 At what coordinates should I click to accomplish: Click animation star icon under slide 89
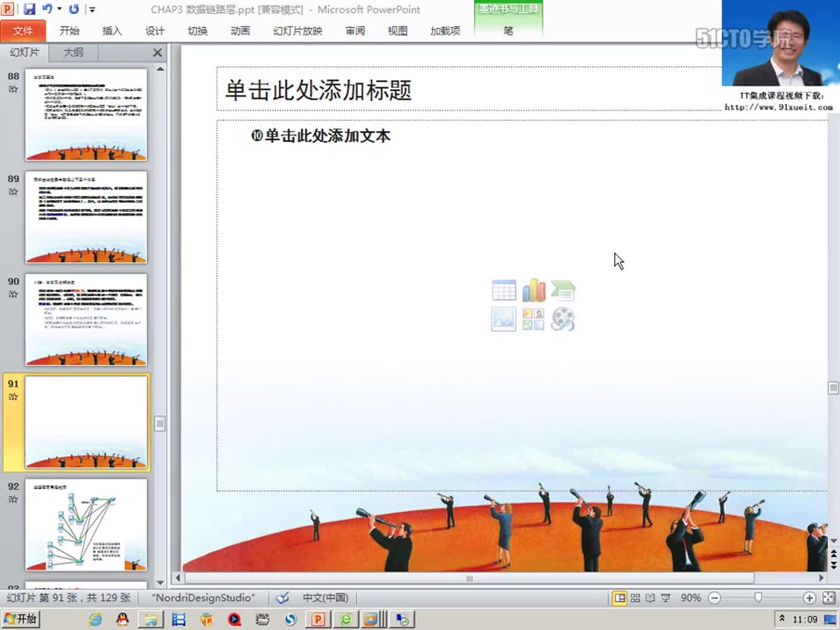pyautogui.click(x=13, y=192)
